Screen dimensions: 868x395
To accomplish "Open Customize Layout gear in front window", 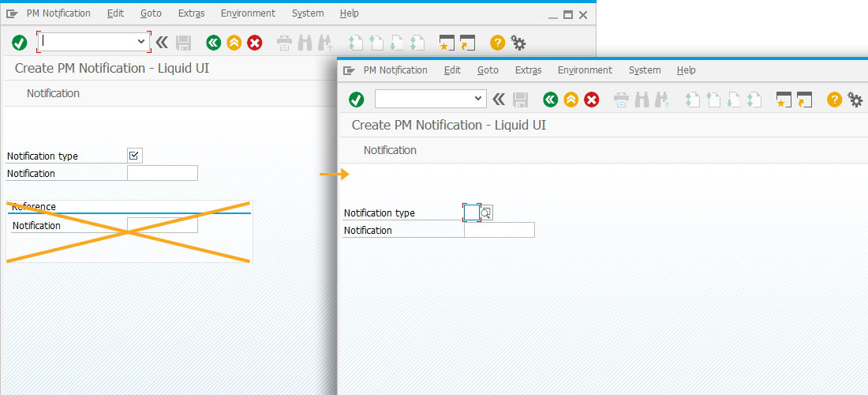I will pos(855,100).
